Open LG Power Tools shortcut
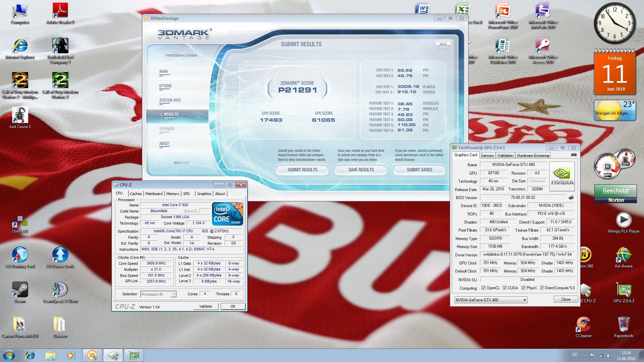 pyautogui.click(x=60, y=258)
